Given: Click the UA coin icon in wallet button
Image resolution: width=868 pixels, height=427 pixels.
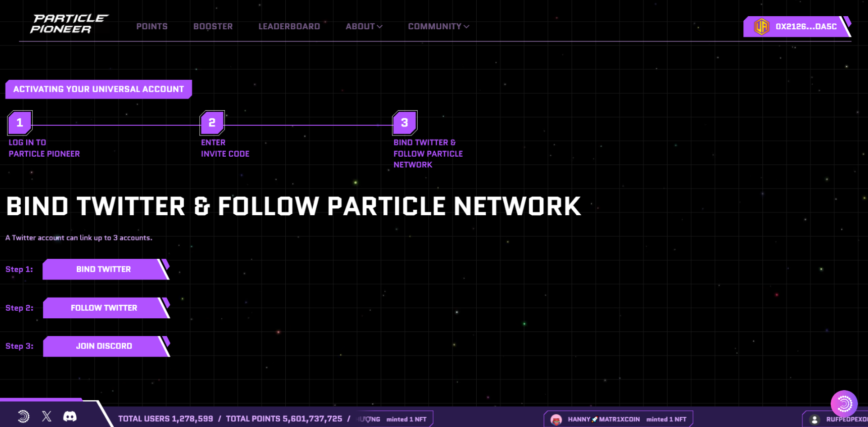Looking at the screenshot, I should coord(761,26).
